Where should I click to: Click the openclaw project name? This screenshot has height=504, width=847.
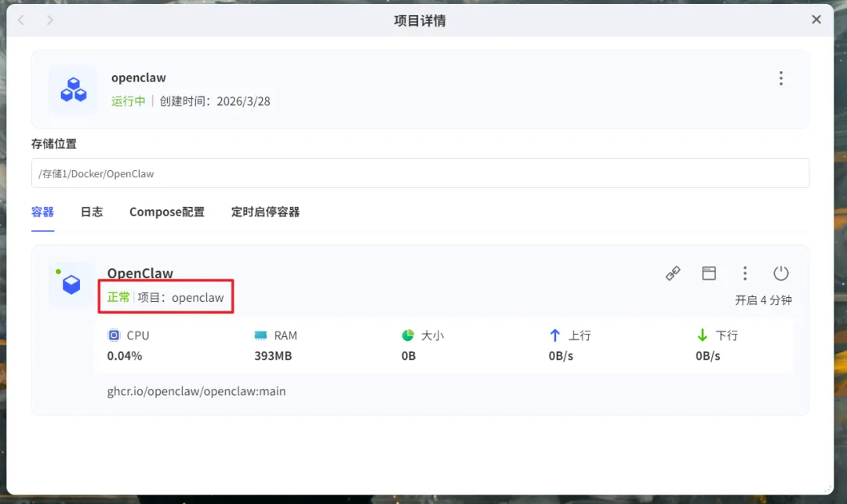pyautogui.click(x=138, y=78)
